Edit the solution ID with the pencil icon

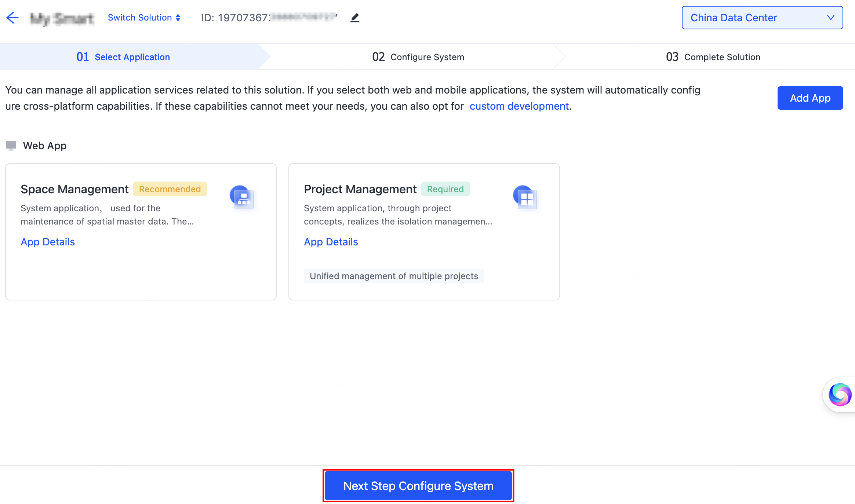point(354,17)
